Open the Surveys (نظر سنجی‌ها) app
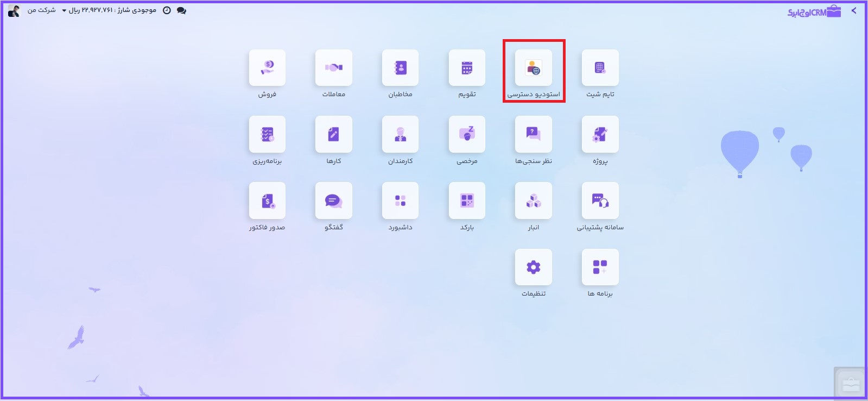The image size is (868, 401). [533, 134]
